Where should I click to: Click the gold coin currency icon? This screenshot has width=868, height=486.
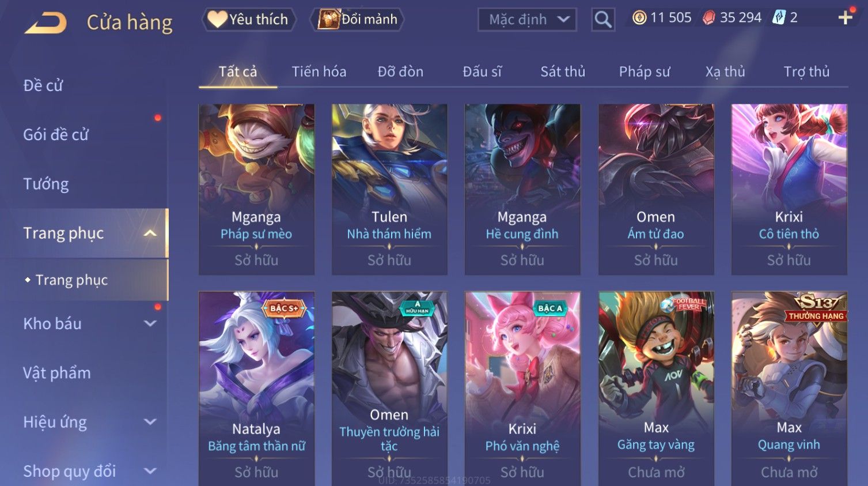(639, 18)
